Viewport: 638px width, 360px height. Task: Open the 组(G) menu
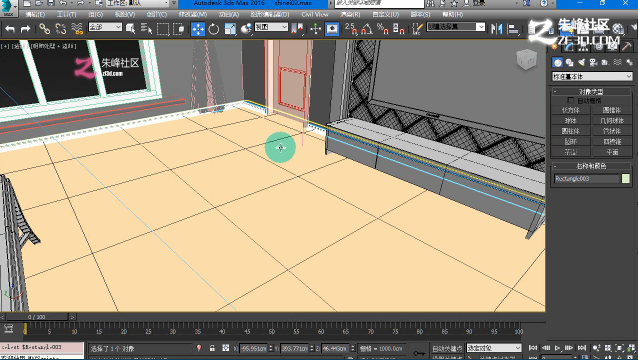[x=96, y=14]
